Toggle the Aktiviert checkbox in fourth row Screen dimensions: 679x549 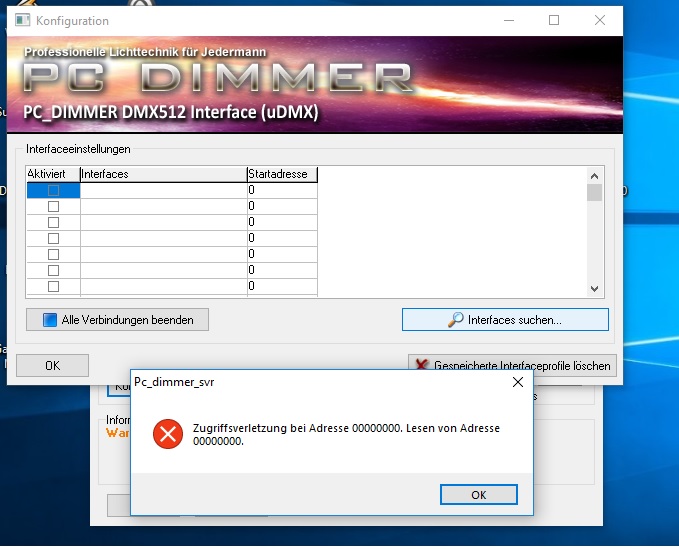click(x=53, y=238)
